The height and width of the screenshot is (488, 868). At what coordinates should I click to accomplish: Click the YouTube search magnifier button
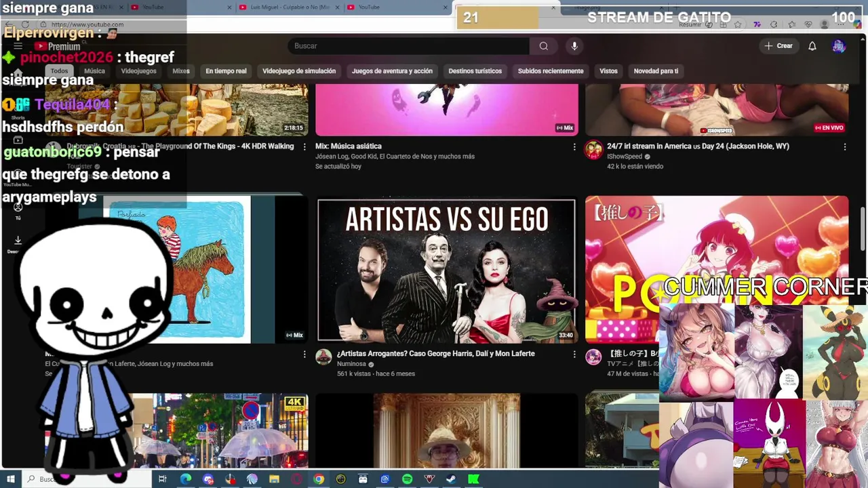pyautogui.click(x=543, y=46)
